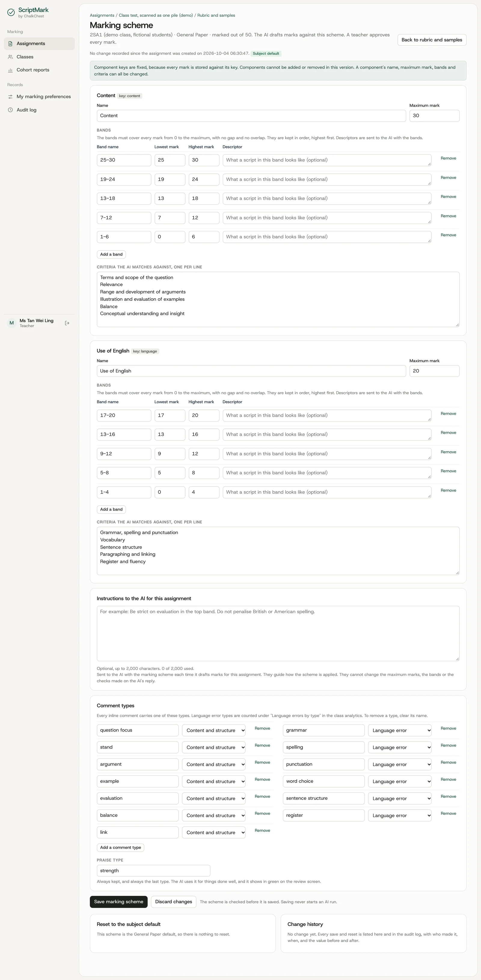Click Add a comment type
Viewport: 481px width, 980px height.
click(120, 847)
